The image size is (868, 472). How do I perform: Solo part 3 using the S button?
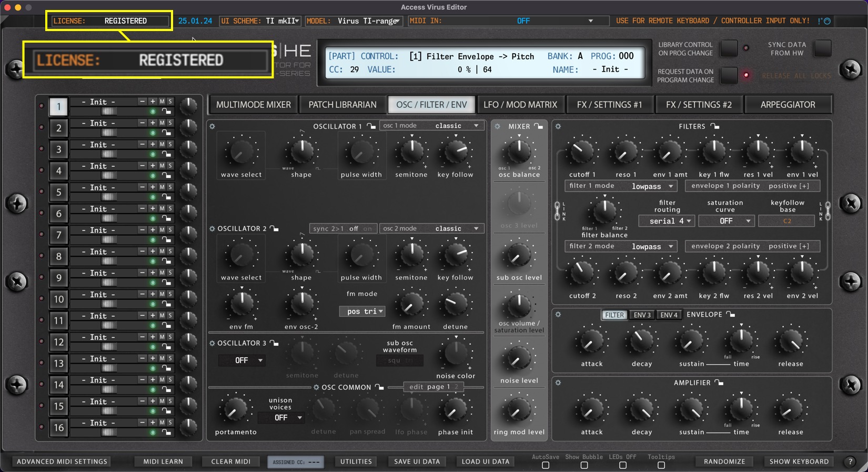tap(170, 144)
